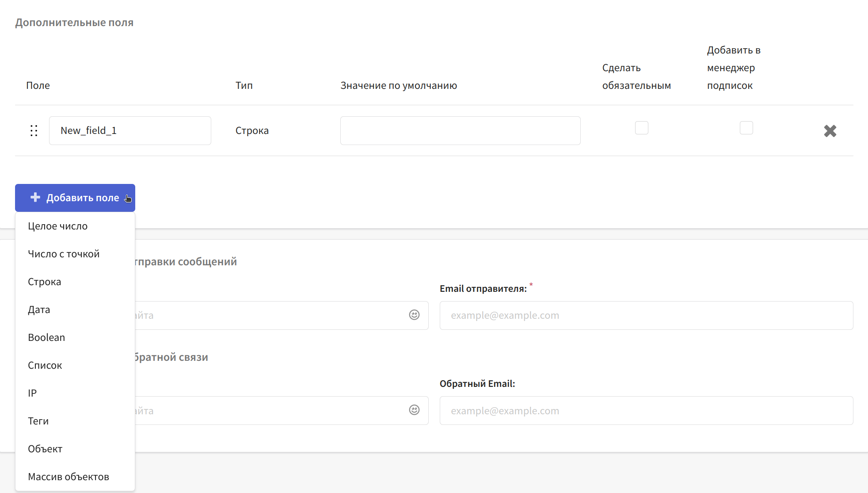
Task: Click the Дополнительные поля heading
Action: tap(74, 23)
